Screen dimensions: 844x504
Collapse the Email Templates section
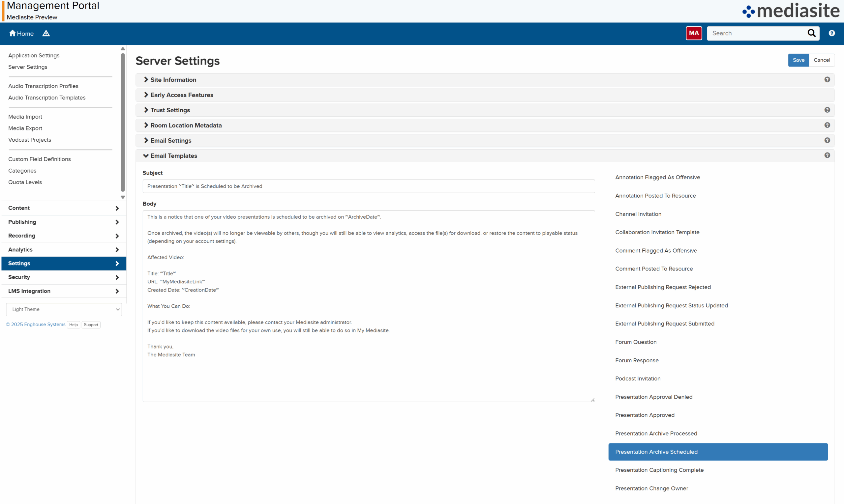(x=173, y=156)
